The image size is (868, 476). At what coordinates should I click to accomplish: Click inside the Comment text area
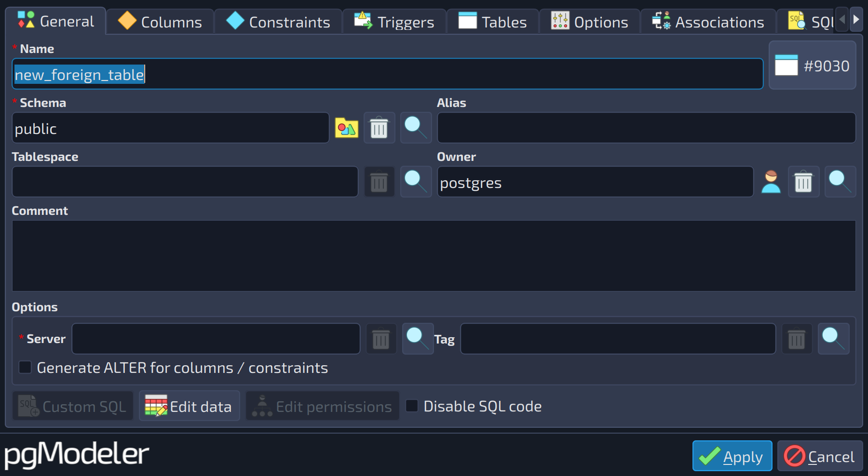click(434, 256)
